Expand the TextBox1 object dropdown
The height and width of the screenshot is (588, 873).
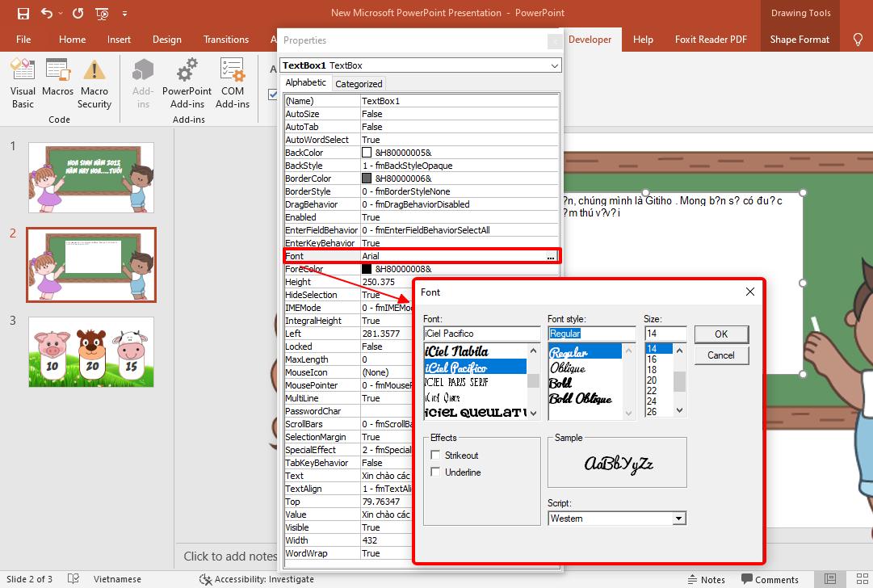(554, 65)
